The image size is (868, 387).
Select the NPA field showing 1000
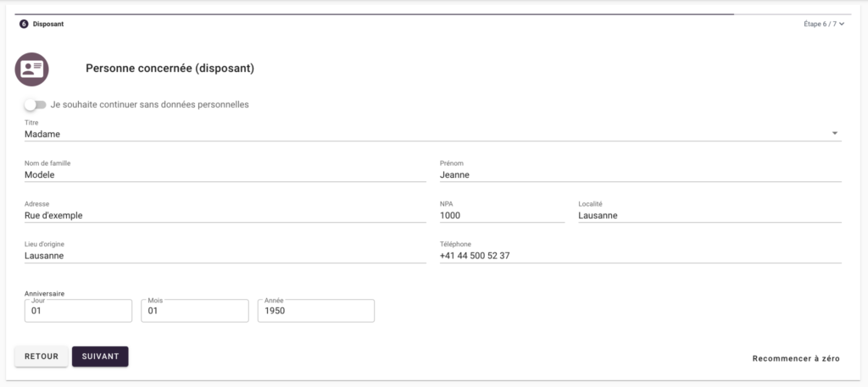[501, 215]
